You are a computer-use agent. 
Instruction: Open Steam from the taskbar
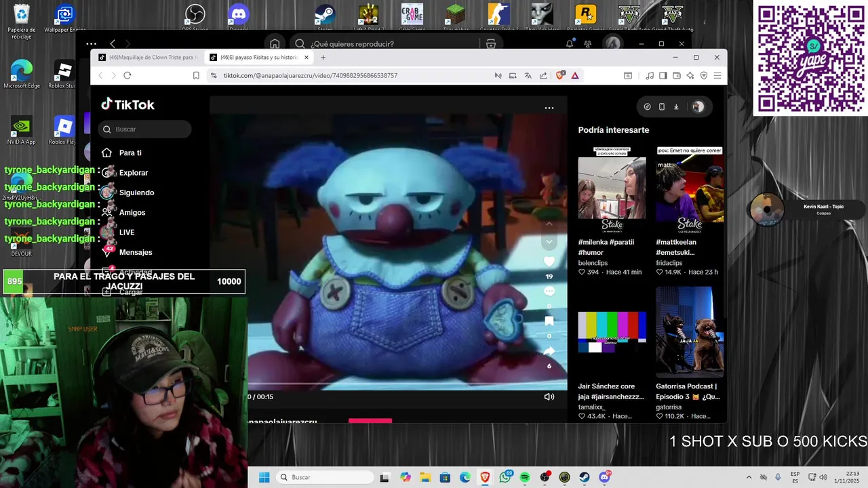[x=584, y=477]
